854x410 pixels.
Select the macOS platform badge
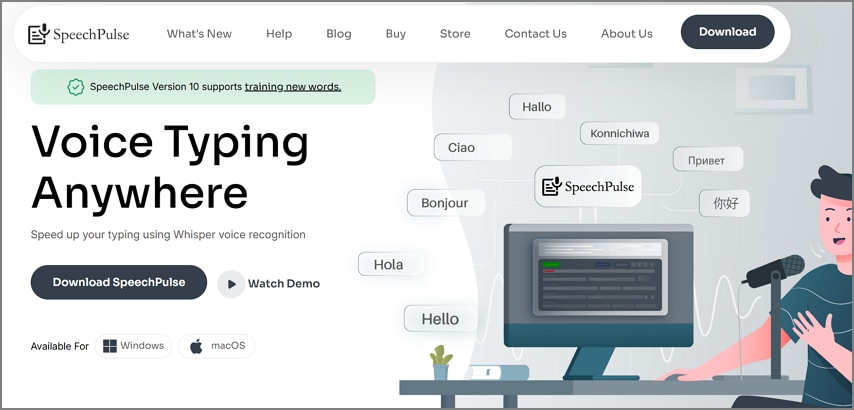tap(217, 346)
